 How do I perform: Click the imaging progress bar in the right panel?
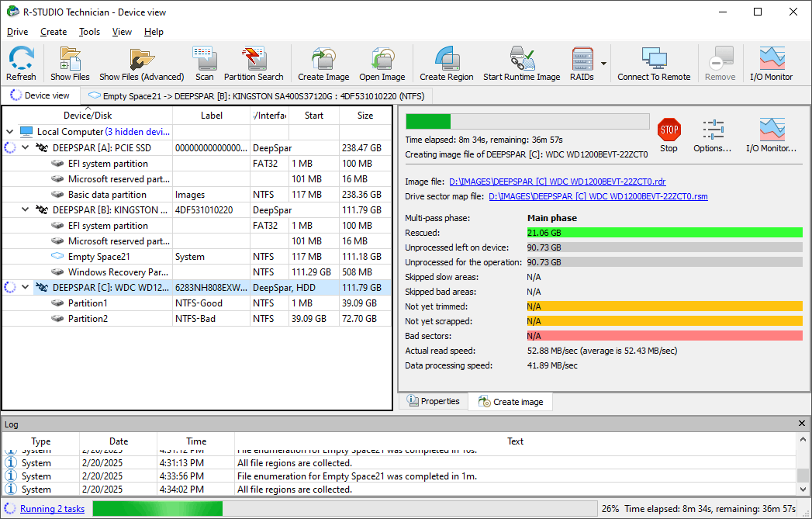(527, 121)
